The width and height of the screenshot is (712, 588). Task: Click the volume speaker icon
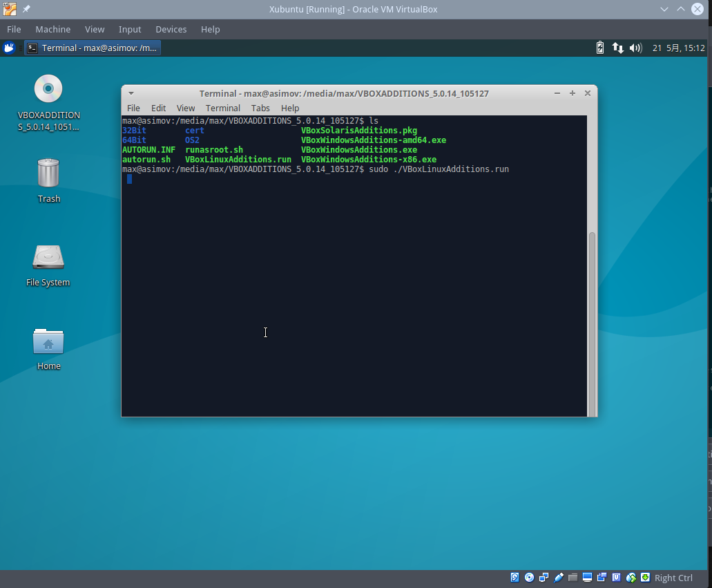pyautogui.click(x=636, y=48)
